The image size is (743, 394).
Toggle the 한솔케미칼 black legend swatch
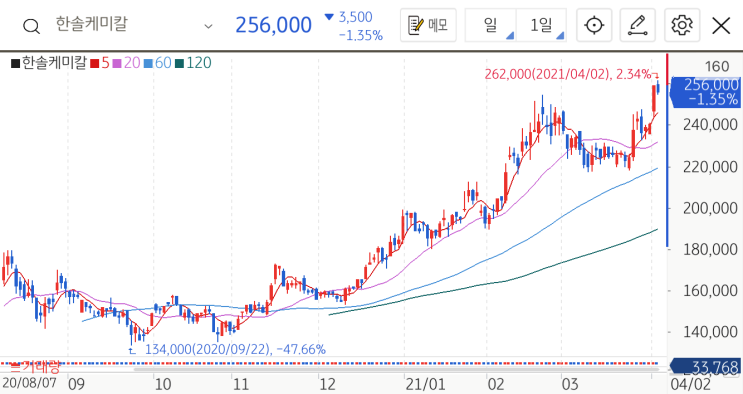(15, 64)
